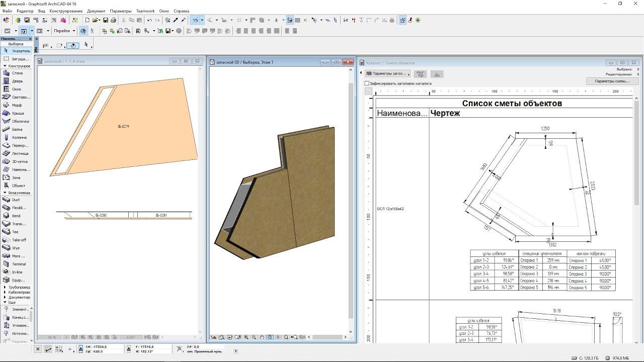Select the Дверь (Door) tool
Image resolution: width=644 pixels, height=362 pixels.
coord(16,81)
